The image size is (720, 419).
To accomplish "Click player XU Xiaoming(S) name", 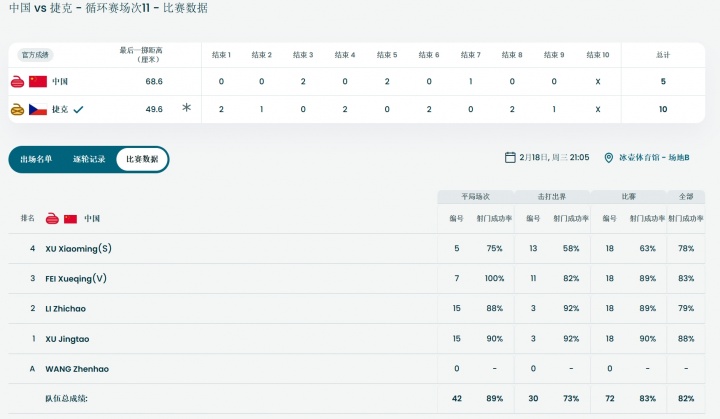I will point(78,249).
